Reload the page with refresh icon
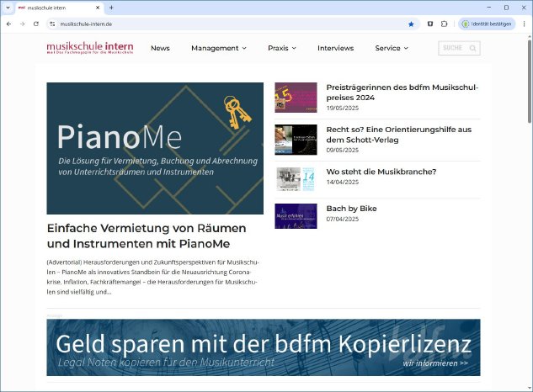Screen dimensions: 533x392 click(x=36, y=24)
